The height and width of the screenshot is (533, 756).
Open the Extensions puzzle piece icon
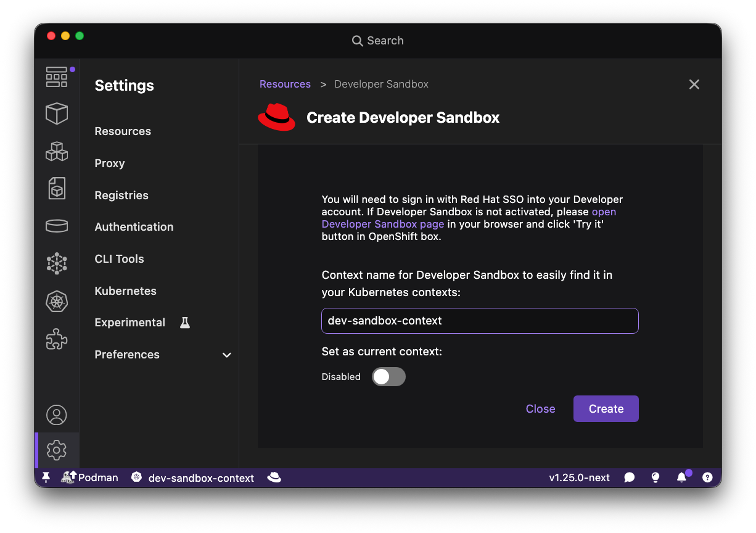(57, 339)
